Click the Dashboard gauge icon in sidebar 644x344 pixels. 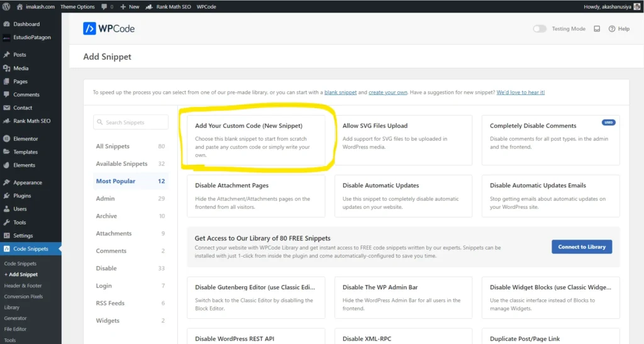pos(6,24)
